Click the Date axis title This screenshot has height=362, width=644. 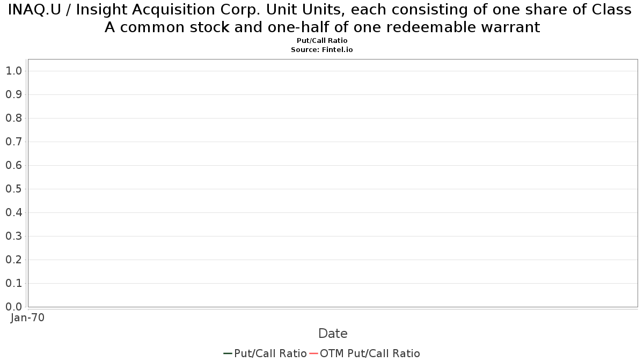click(333, 334)
